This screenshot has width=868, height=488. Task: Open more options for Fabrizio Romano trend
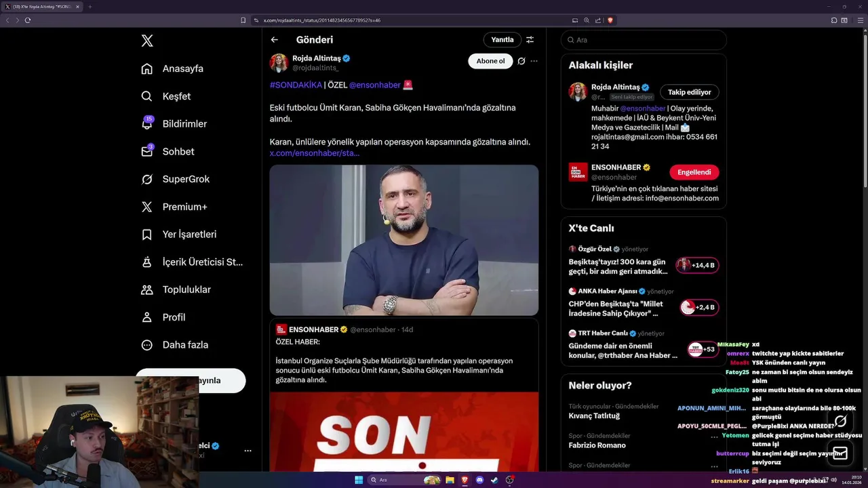(x=713, y=436)
